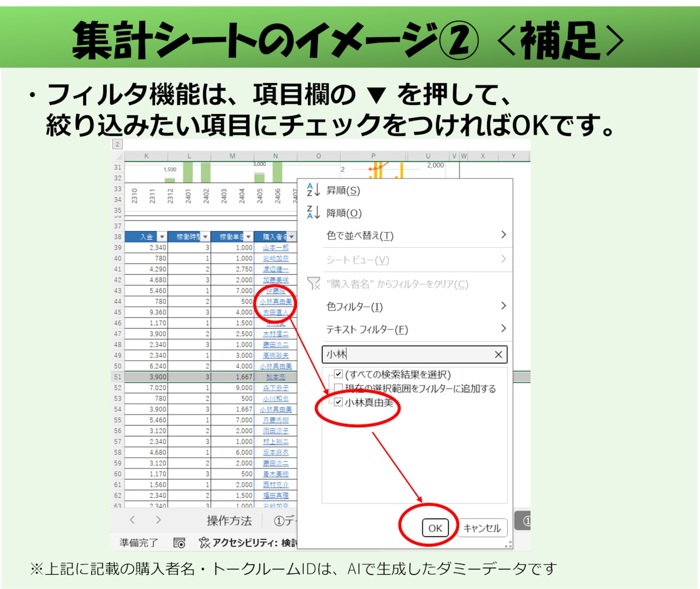Open the 色で並べ替え(T) submenu entry
The image size is (700, 589).
(360, 235)
